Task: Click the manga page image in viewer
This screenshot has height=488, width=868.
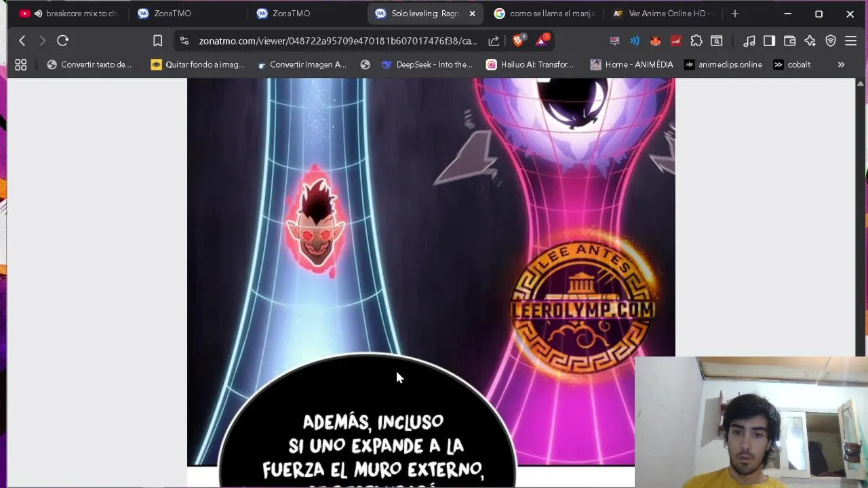Action: (x=431, y=271)
